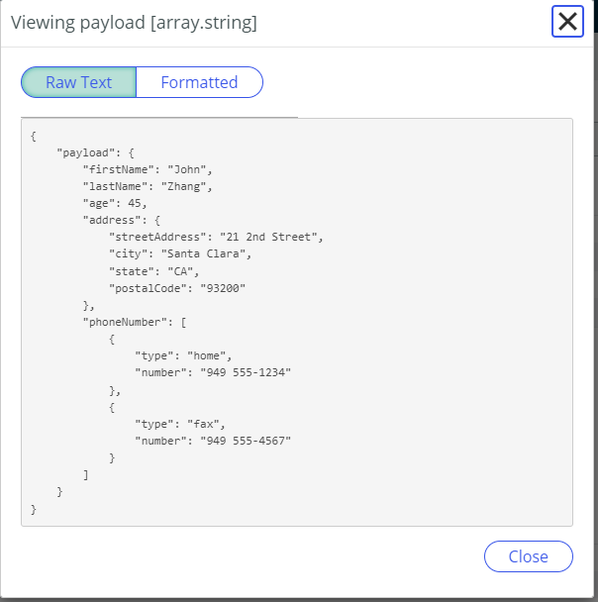Screen dimensions: 598x602
Task: Switch to the Raw Text view
Action: pyautogui.click(x=79, y=82)
